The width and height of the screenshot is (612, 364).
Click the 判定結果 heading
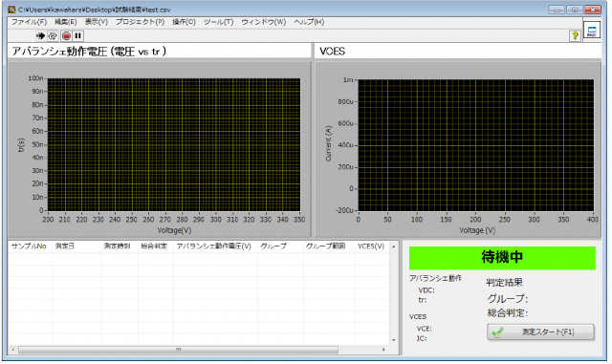click(504, 283)
